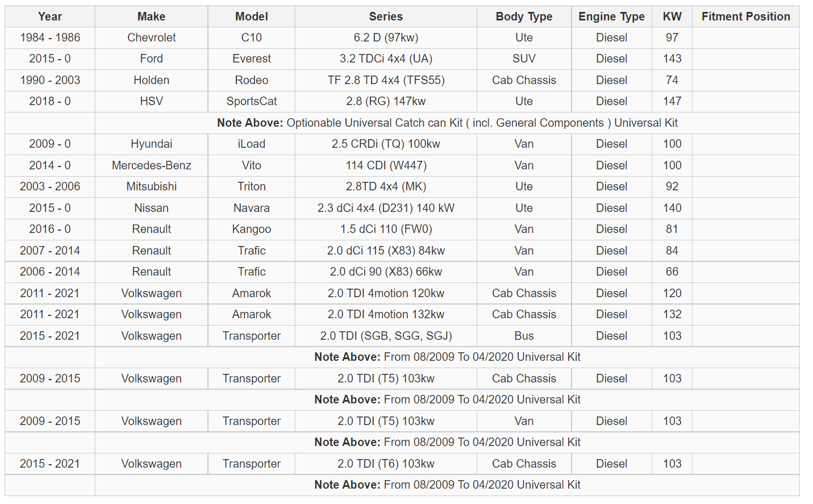Click the Chevrolet make cell
The image size is (813, 504).
(x=151, y=38)
